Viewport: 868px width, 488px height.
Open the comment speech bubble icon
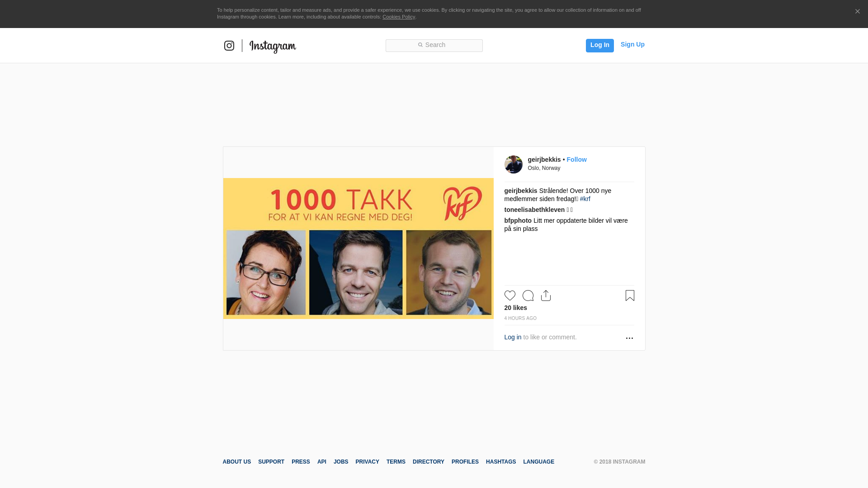[x=528, y=296]
